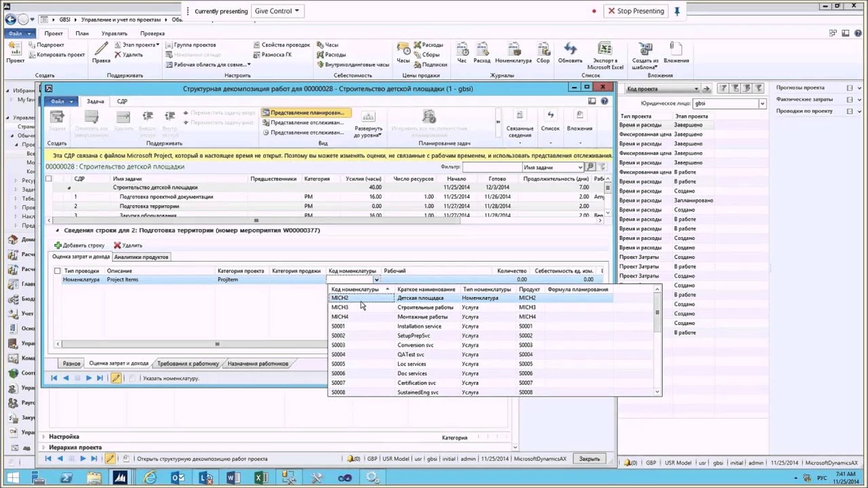
Task: Go to first record in WBS navigation bar
Action: click(54, 378)
